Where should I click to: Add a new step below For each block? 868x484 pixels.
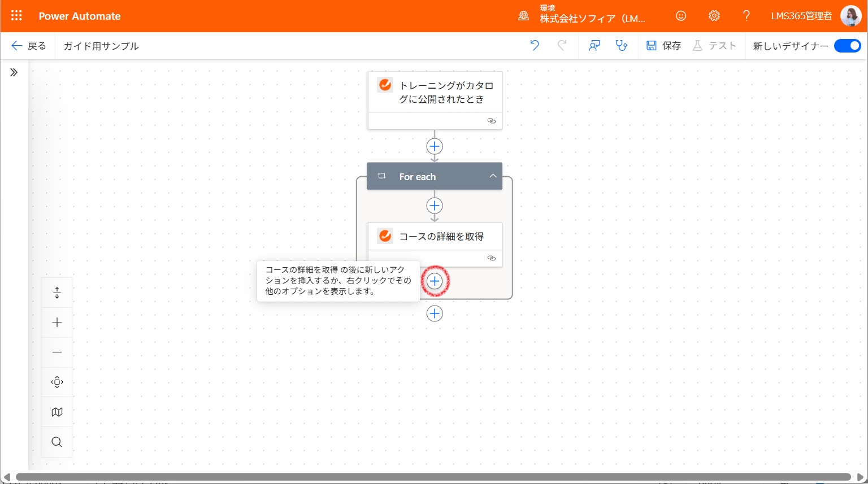coord(435,313)
